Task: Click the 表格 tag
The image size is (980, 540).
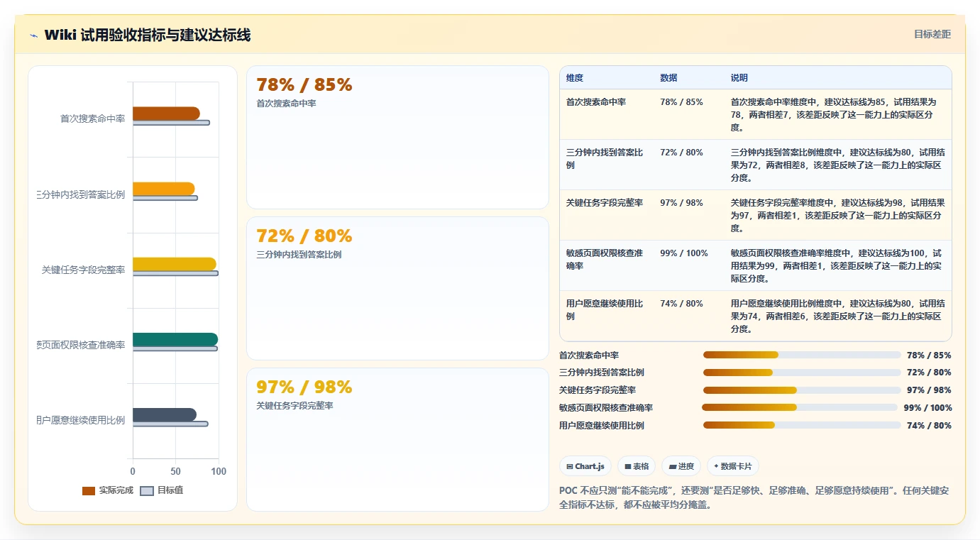Action: pos(637,466)
